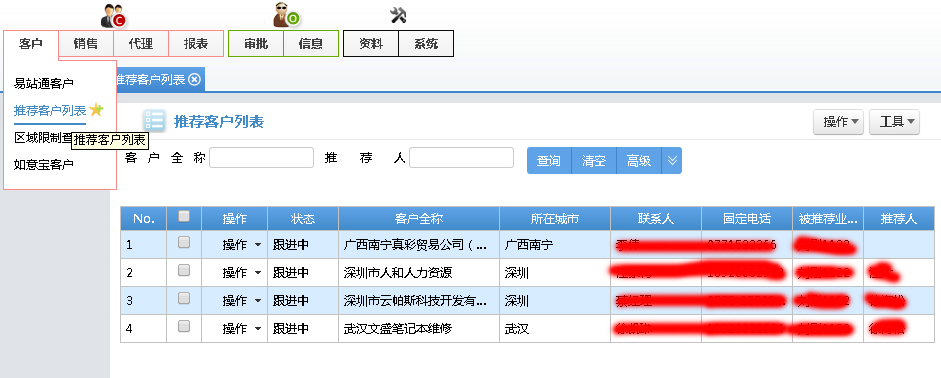Sort by the No. column header
The width and height of the screenshot is (941, 378).
(144, 219)
